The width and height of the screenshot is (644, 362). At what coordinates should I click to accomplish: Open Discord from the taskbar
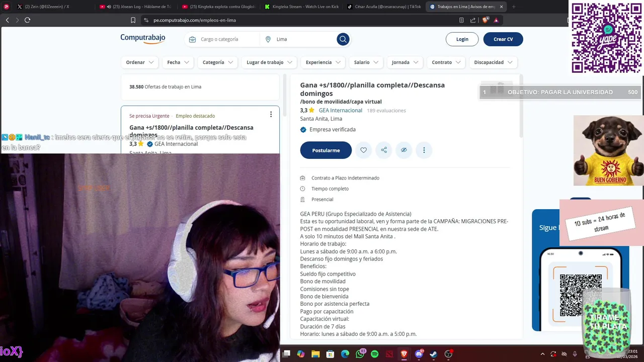(x=419, y=354)
